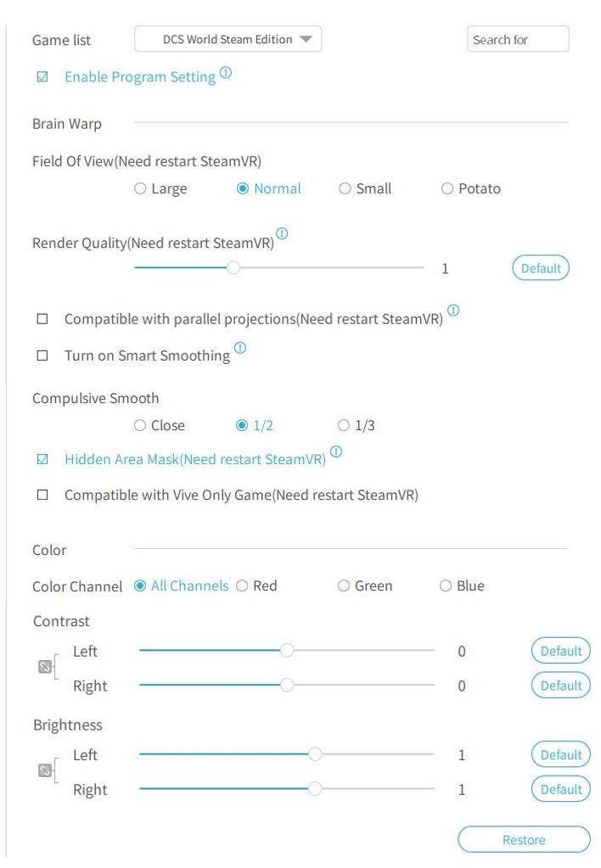
Task: Set Compulsive Smooth to 1/3
Action: [344, 425]
